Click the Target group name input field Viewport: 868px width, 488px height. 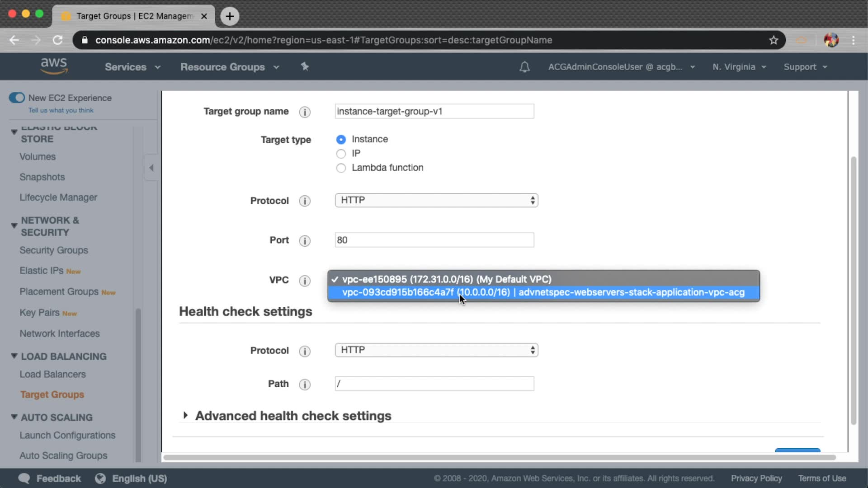[434, 111]
